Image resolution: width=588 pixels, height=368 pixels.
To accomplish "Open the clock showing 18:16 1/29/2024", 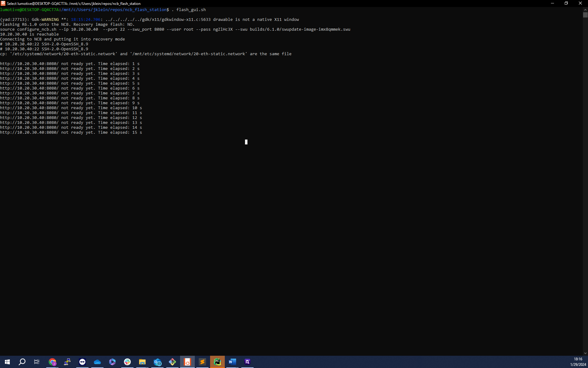I will 578,362.
